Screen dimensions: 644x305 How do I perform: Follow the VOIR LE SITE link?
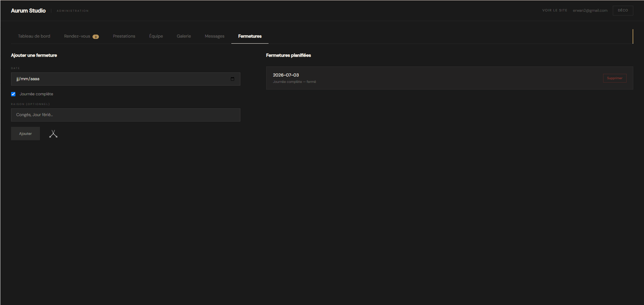[554, 10]
